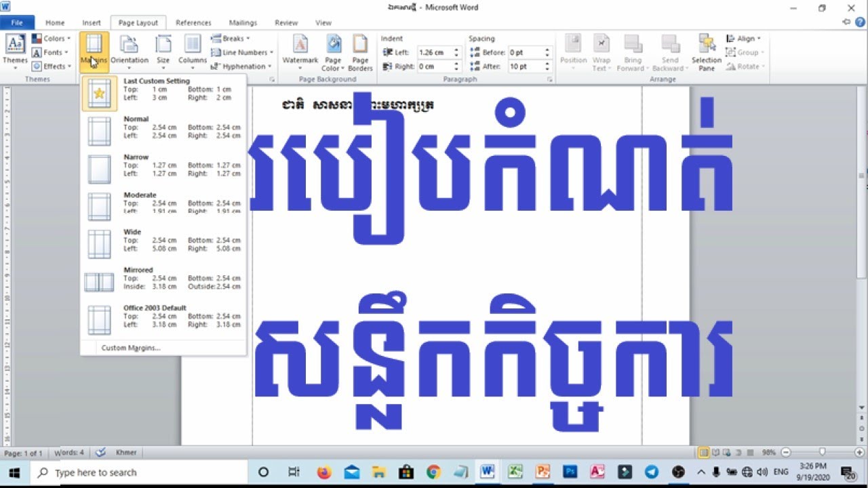Switch to Print Layout view
The height and width of the screenshot is (488, 868).
click(x=704, y=452)
